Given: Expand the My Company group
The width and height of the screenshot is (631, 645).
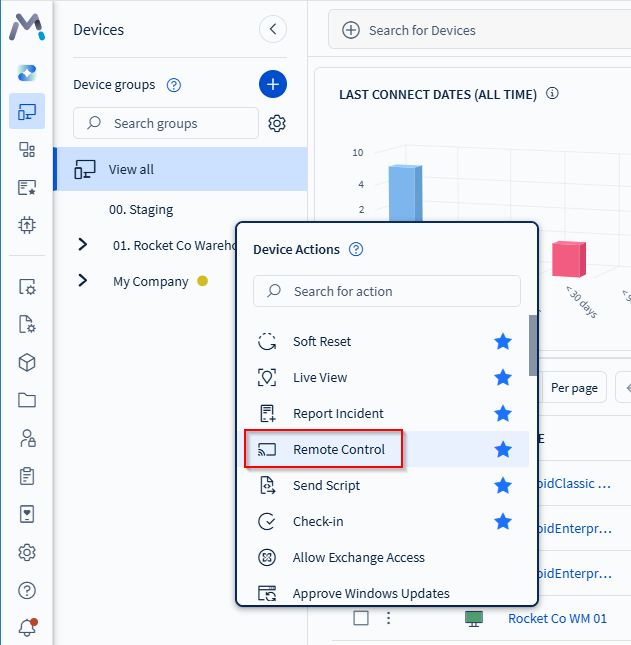Looking at the screenshot, I should click(x=83, y=281).
